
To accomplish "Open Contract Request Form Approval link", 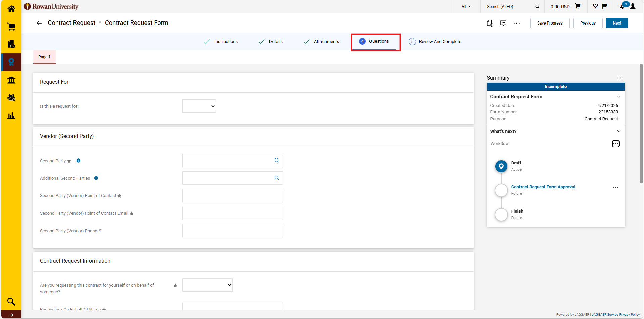I will [543, 187].
